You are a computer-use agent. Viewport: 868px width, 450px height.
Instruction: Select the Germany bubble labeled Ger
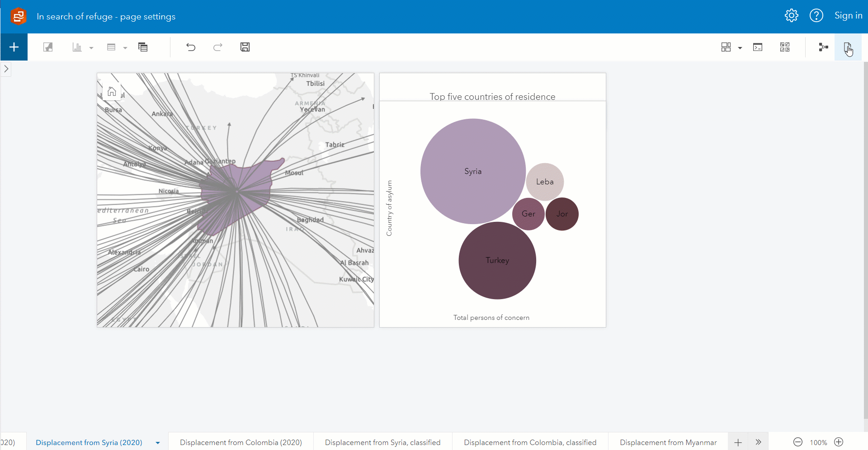[x=528, y=214]
